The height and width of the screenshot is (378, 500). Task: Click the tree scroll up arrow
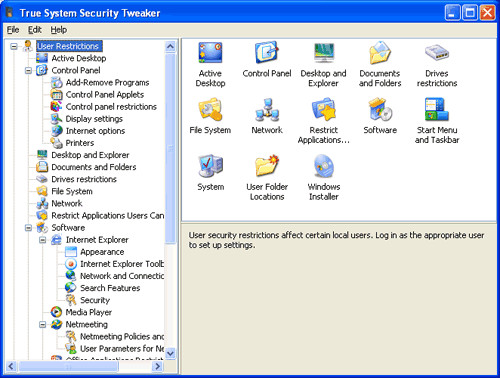(170, 46)
